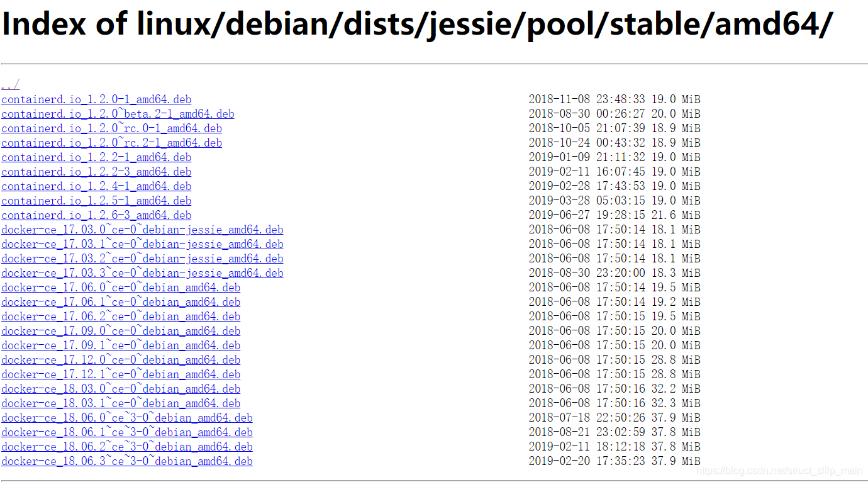The width and height of the screenshot is (868, 482).
Task: Open docker-ce_17.06.0~ce-0~debian_amd64.deb link
Action: (121, 288)
